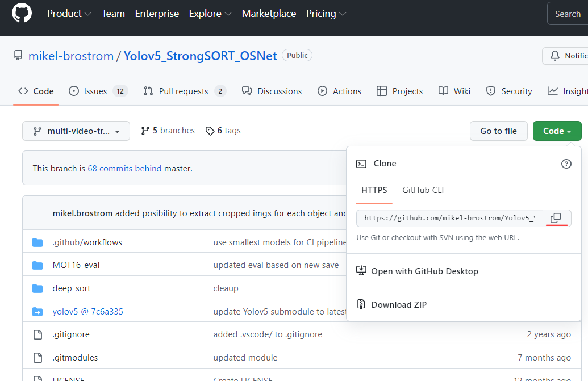Open 'updated eval based on new save' commit
This screenshot has width=588, height=381.
276,265
